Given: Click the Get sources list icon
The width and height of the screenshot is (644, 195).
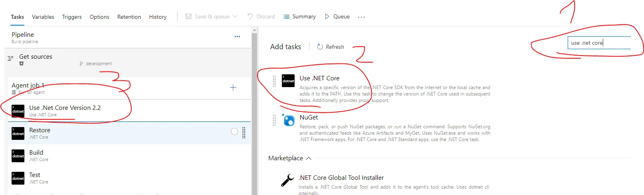Looking at the screenshot, I should tap(10, 58).
